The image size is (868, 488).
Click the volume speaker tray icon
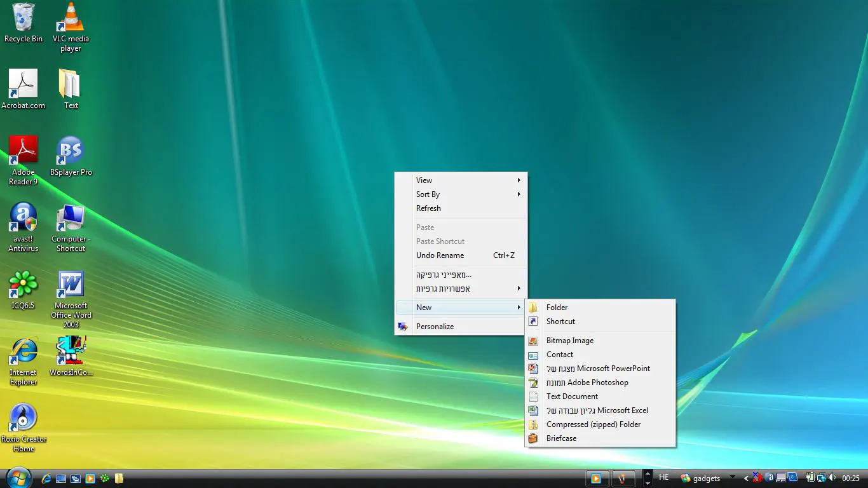click(x=832, y=478)
